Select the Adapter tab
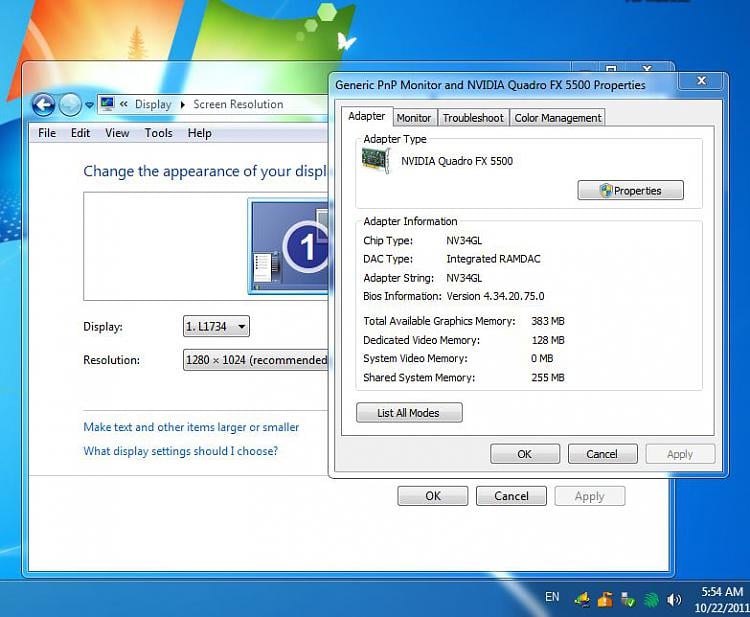 click(367, 116)
